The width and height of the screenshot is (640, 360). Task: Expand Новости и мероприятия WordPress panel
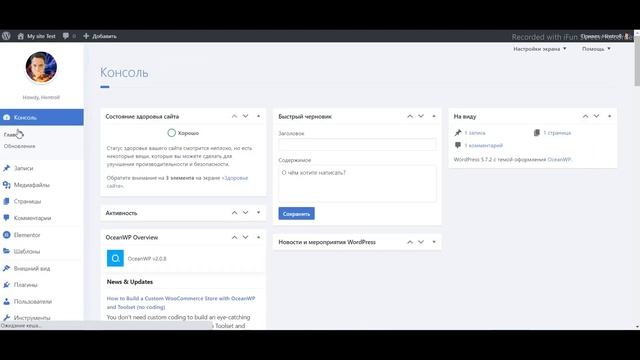(434, 242)
